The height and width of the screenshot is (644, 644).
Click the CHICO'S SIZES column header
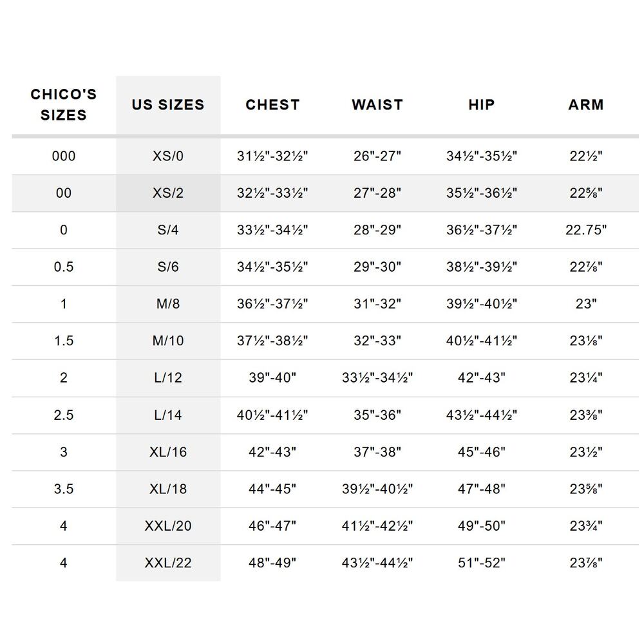(x=64, y=104)
